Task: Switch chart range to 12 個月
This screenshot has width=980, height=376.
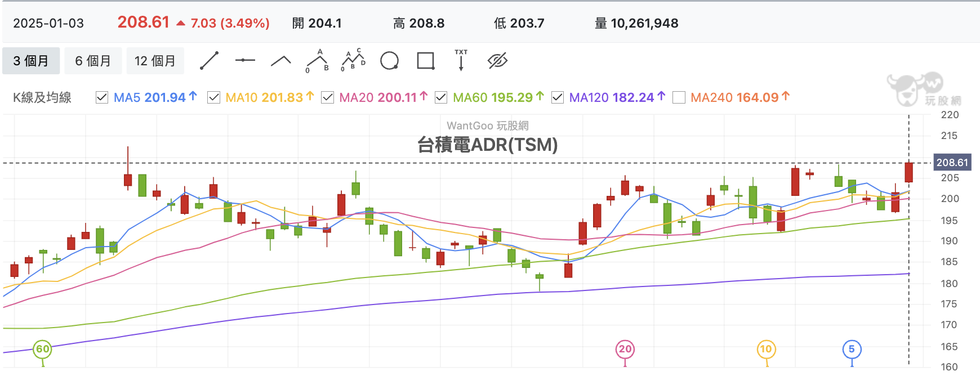Action: pyautogui.click(x=155, y=61)
